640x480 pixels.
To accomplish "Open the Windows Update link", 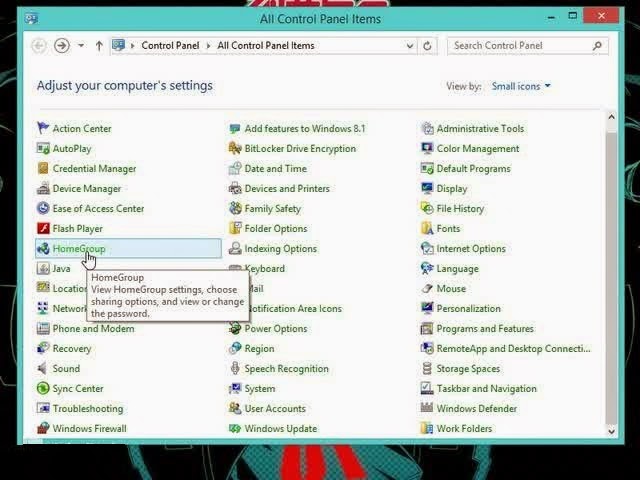I will click(281, 429).
